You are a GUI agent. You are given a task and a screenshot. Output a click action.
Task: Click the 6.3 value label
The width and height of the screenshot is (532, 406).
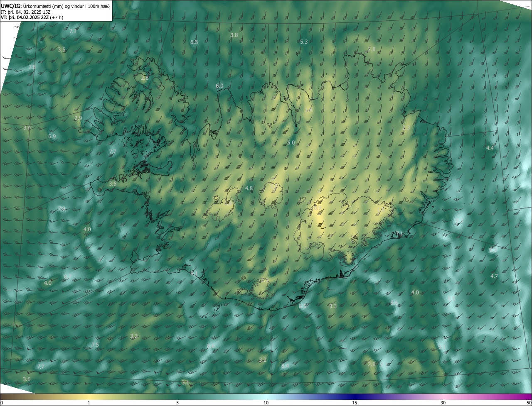[194, 42]
